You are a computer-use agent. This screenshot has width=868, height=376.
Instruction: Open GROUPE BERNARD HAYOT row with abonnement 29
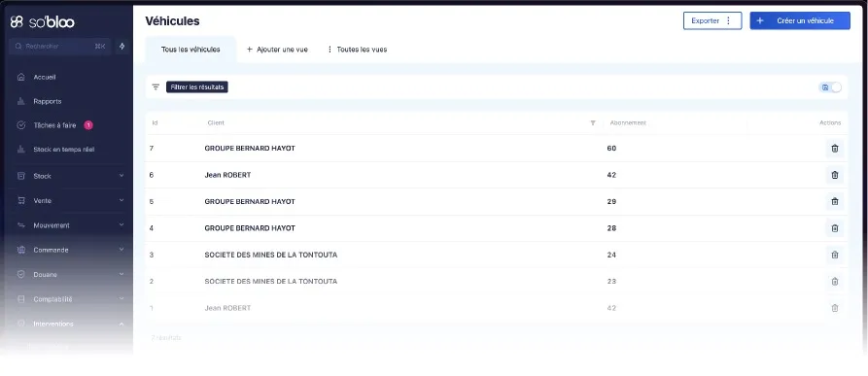point(497,201)
